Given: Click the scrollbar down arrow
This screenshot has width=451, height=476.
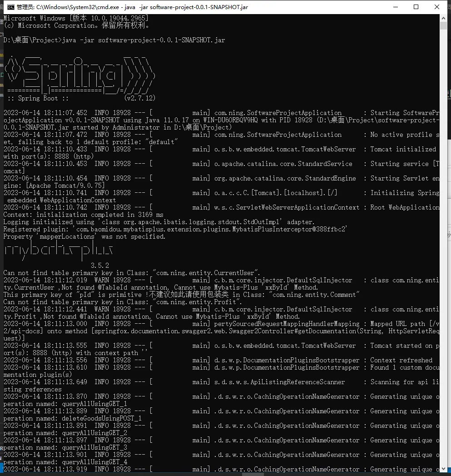Looking at the screenshot, I should pyautogui.click(x=443, y=468).
